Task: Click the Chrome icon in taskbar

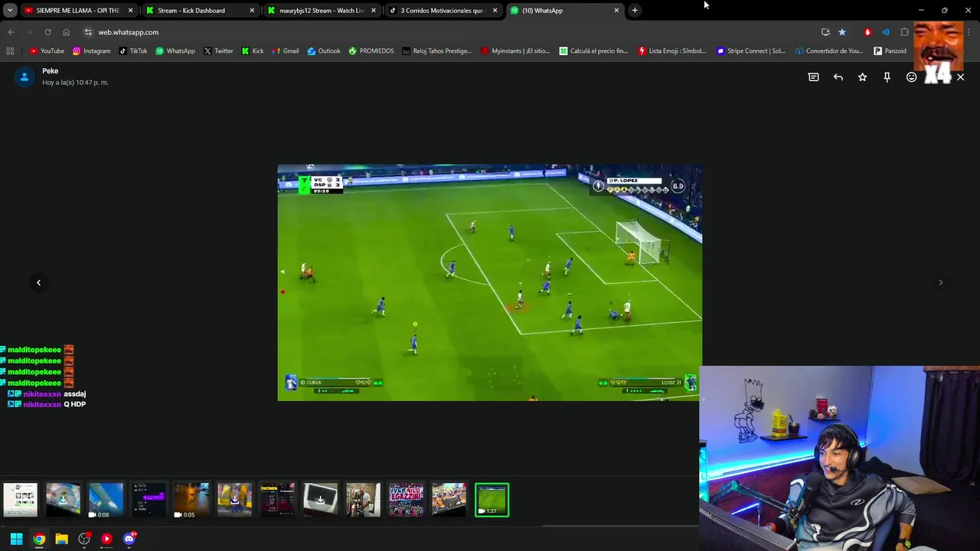Action: coord(39,539)
